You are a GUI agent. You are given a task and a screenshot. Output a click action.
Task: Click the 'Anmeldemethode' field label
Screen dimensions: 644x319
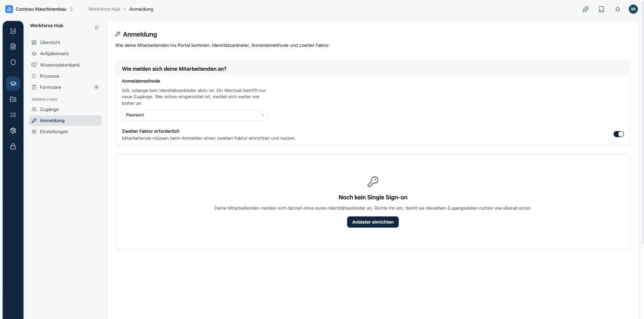point(141,81)
